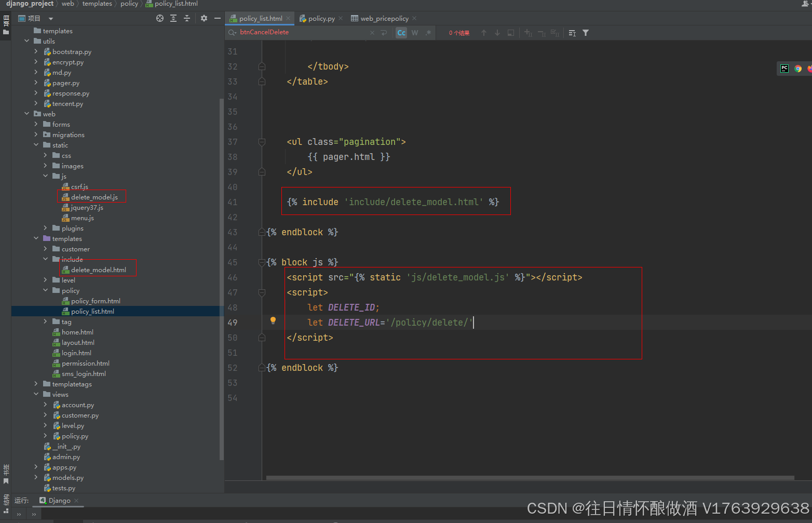812x523 pixels.
Task: Click the intention lightbulb on line 49
Action: tap(273, 320)
